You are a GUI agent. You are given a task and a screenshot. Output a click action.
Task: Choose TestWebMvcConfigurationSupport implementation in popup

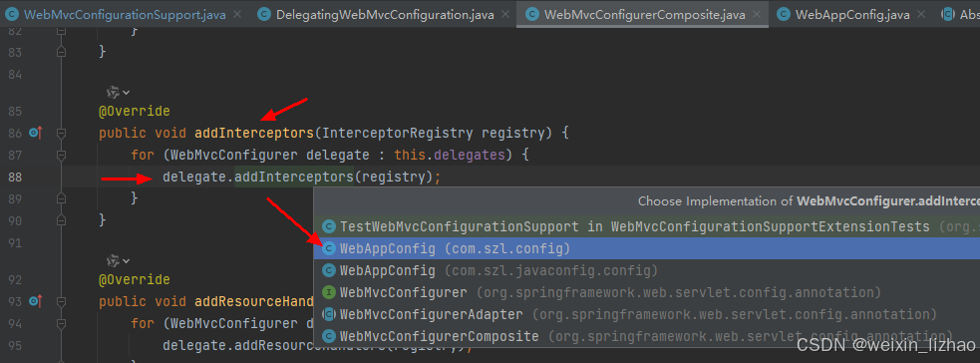pos(647,226)
